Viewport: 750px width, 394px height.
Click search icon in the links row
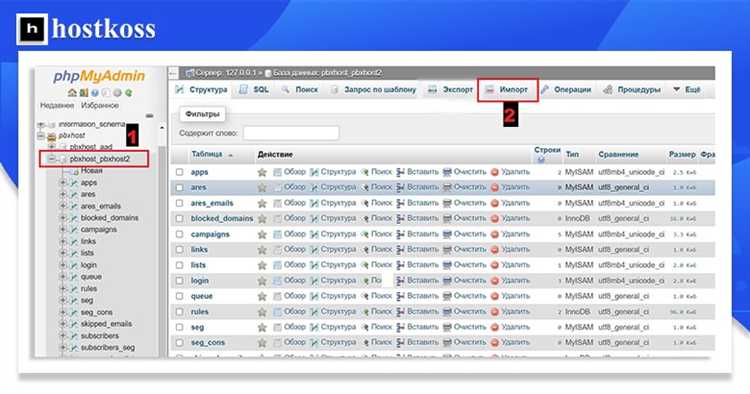[365, 250]
